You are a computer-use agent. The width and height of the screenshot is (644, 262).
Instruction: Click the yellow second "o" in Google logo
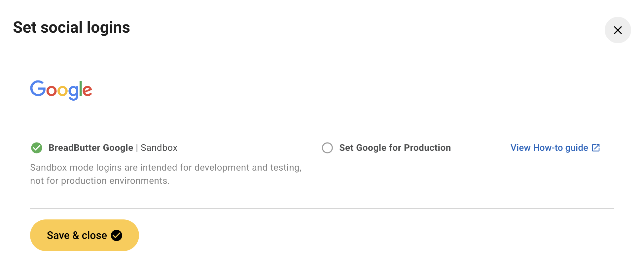(62, 91)
